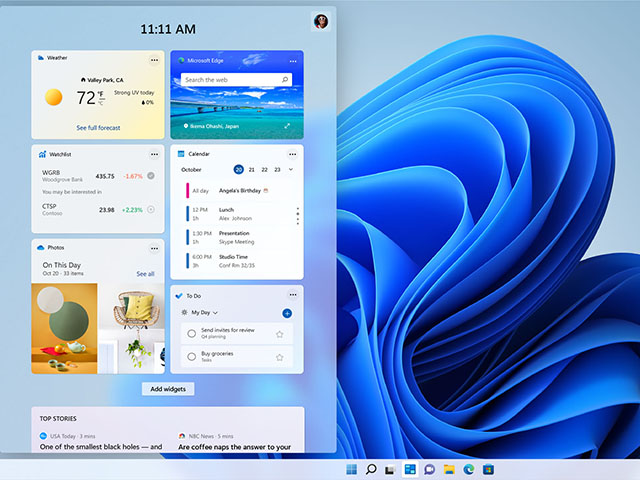The height and width of the screenshot is (480, 640).
Task: Click the Search the web field
Action: [230, 80]
